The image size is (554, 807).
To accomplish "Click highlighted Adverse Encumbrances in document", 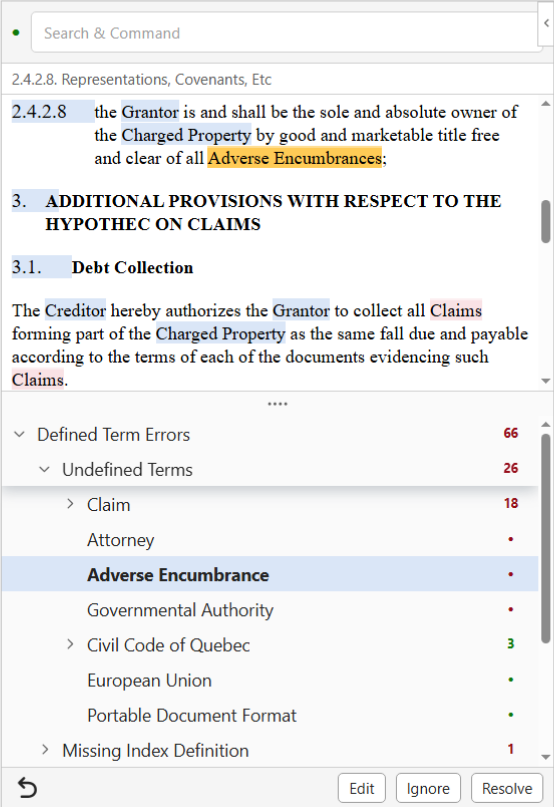I will tap(295, 158).
